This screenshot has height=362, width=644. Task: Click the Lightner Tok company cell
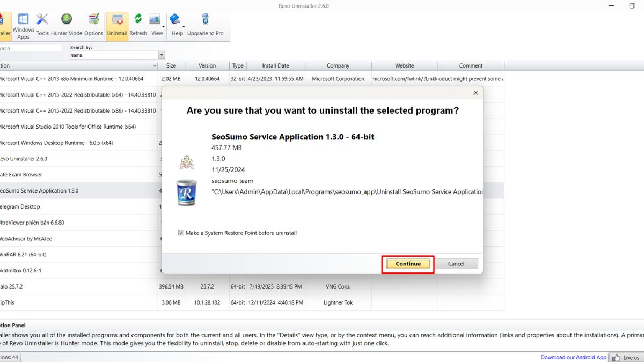pyautogui.click(x=338, y=302)
